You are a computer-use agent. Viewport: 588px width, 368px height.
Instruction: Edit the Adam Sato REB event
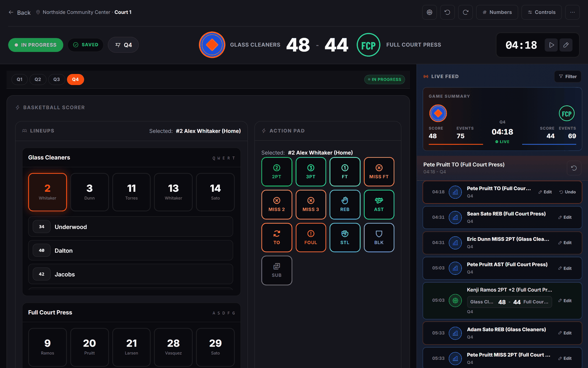point(565,333)
